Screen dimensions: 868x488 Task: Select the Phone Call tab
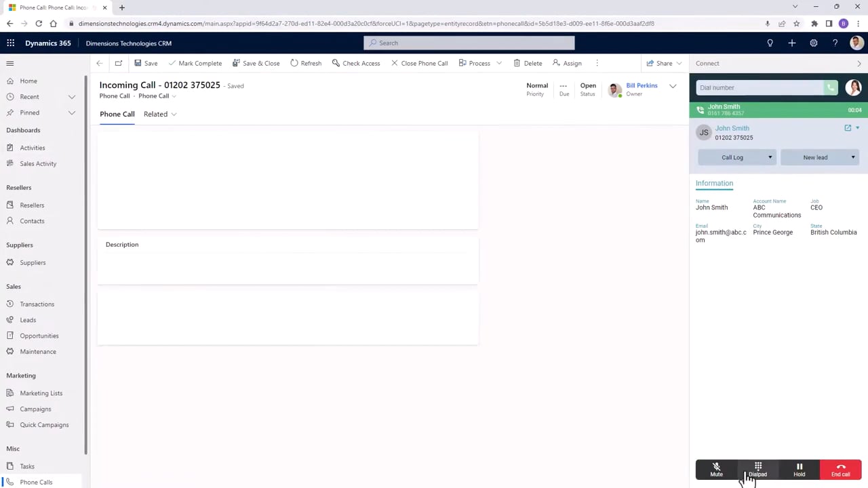(x=117, y=114)
